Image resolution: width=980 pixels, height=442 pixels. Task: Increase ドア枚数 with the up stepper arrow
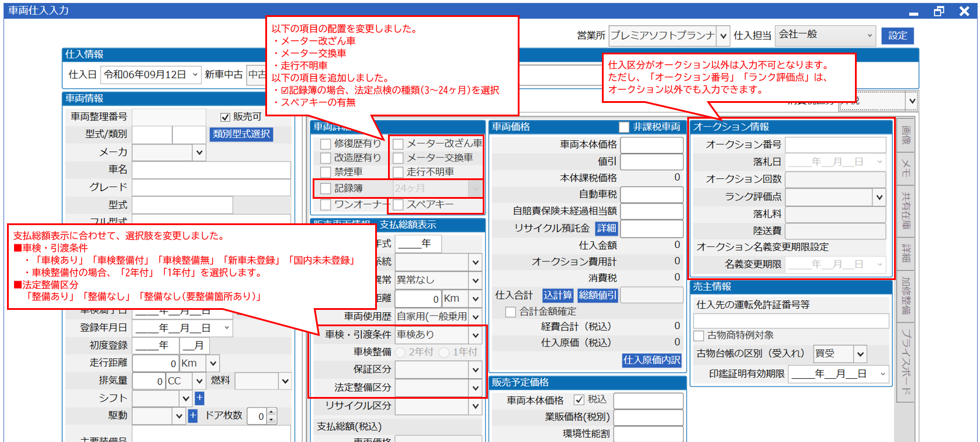(271, 413)
